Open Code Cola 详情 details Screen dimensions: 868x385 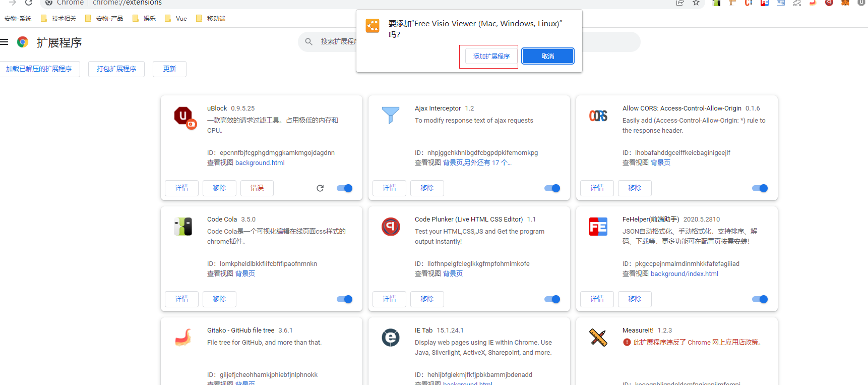coord(182,299)
